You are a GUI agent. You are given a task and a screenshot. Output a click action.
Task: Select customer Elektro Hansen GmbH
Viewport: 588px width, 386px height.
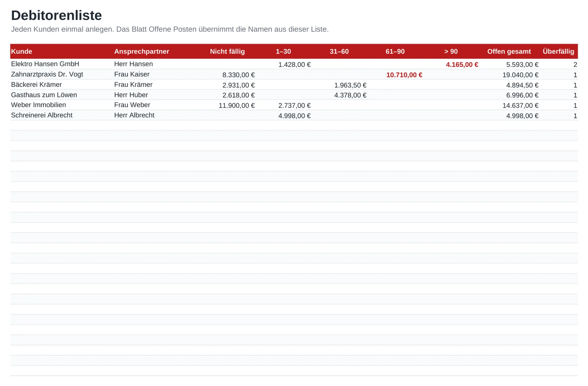[x=45, y=64]
